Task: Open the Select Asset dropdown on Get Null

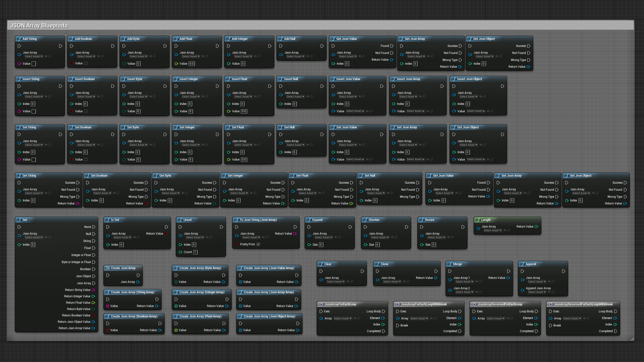Action: tap(376, 193)
